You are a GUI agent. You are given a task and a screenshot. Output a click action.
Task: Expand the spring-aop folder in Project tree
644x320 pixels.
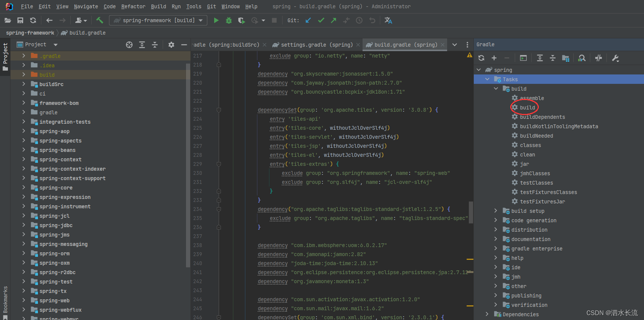coord(24,131)
